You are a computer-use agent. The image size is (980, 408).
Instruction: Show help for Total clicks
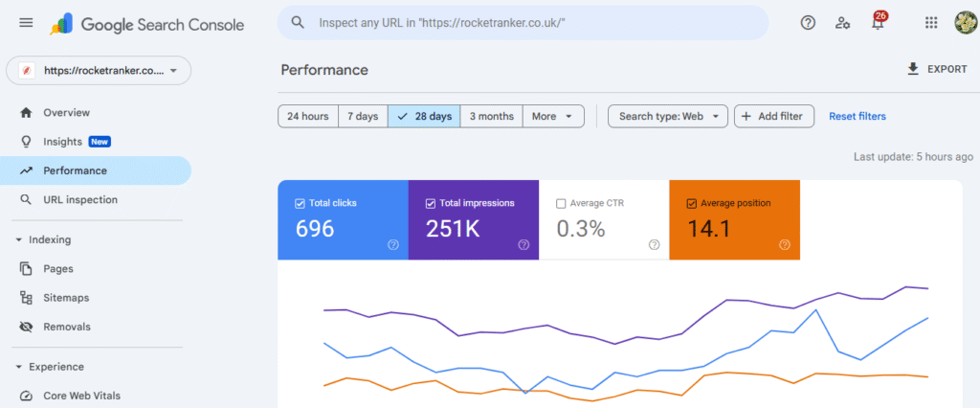393,244
